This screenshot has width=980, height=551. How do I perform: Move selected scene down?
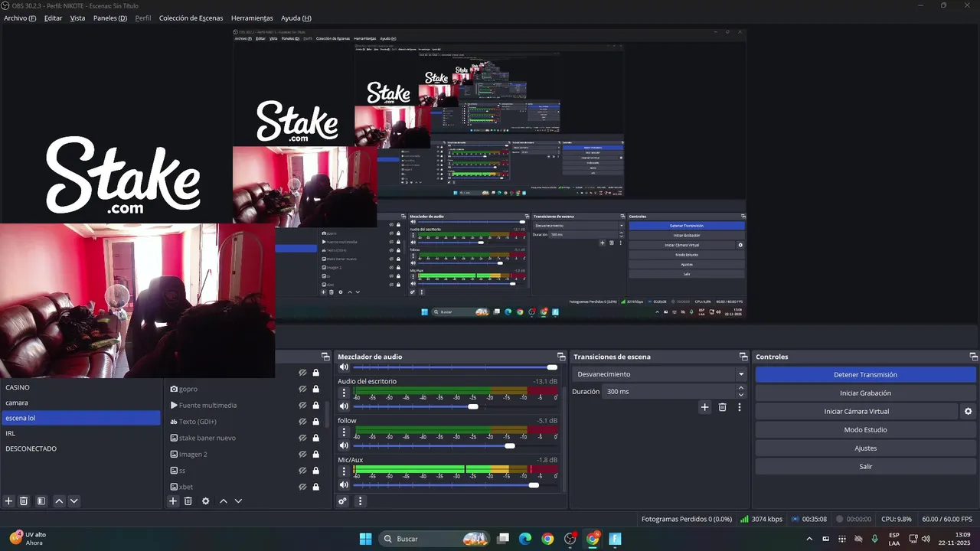pyautogui.click(x=74, y=501)
